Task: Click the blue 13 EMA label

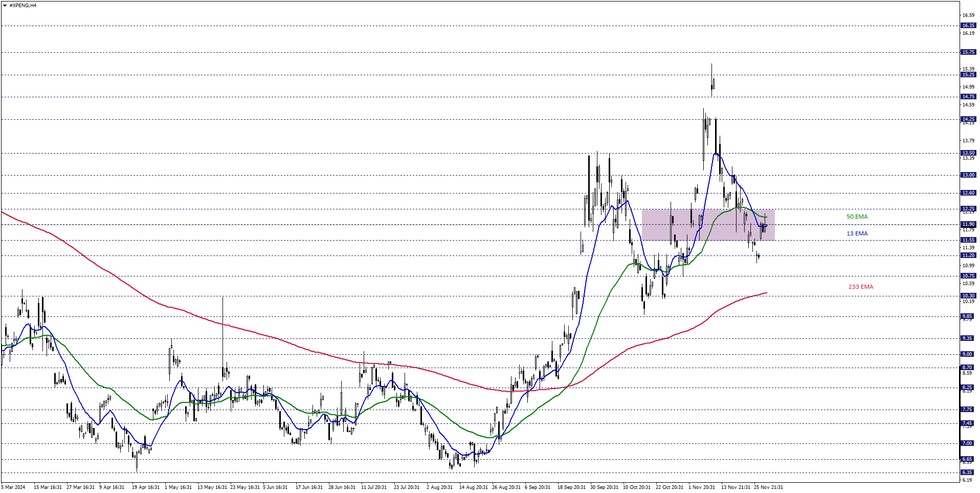Action: (x=857, y=234)
